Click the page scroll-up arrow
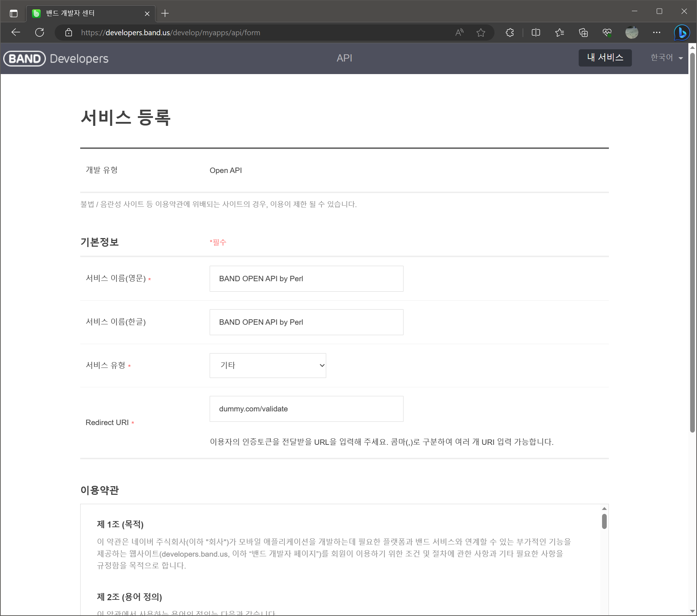697x616 pixels. pyautogui.click(x=692, y=47)
